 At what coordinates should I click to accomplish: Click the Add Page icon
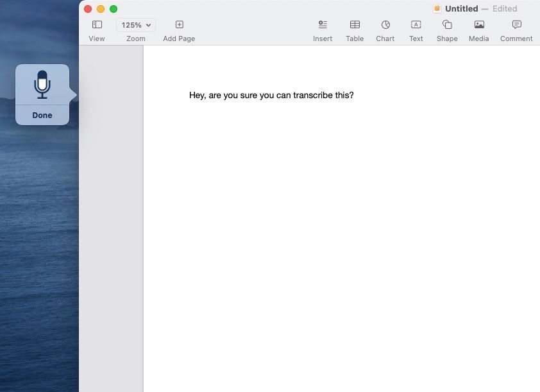coord(178,24)
